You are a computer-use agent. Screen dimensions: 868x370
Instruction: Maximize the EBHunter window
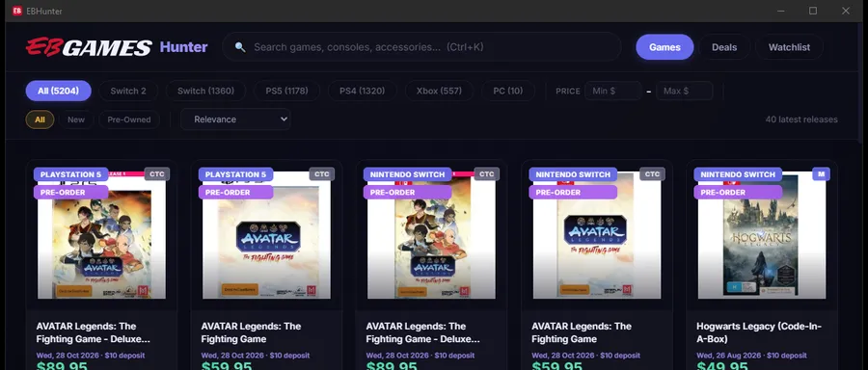click(x=813, y=11)
